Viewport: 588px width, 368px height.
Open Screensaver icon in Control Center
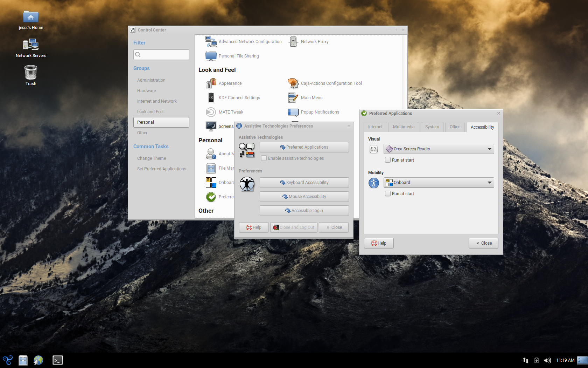[211, 127]
